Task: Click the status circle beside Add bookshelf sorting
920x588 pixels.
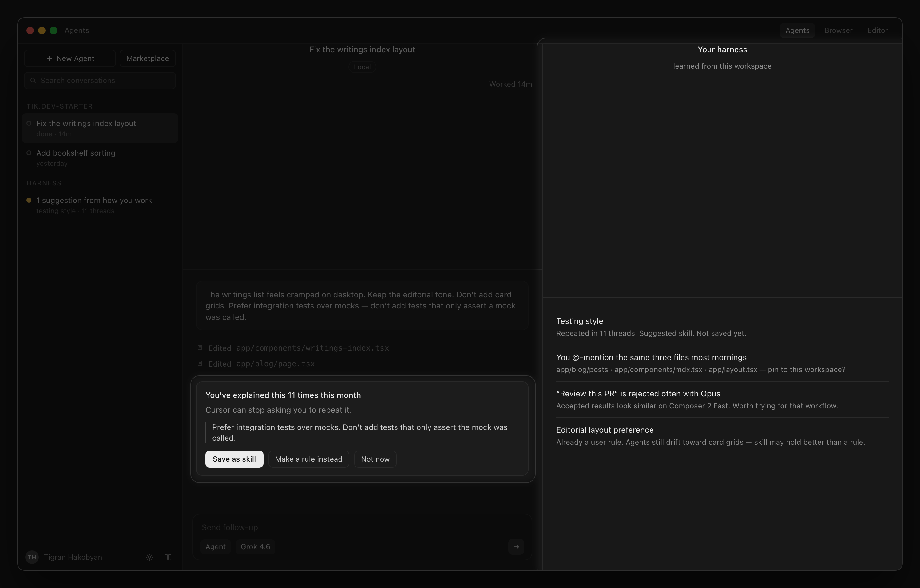Action: click(29, 153)
